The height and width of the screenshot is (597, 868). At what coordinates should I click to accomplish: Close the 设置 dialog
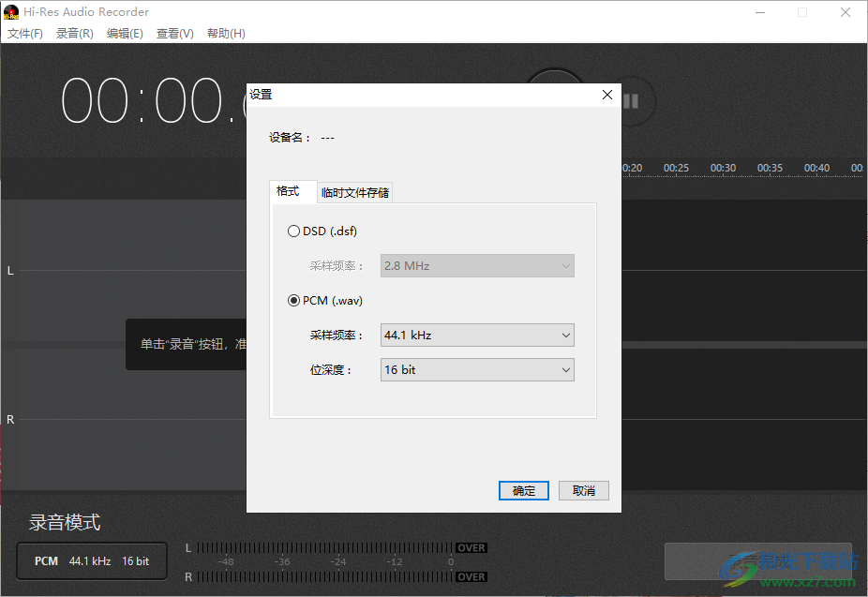[x=606, y=95]
